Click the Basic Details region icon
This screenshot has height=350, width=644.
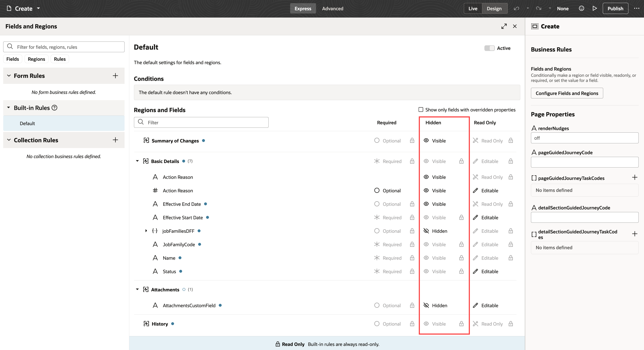click(146, 161)
